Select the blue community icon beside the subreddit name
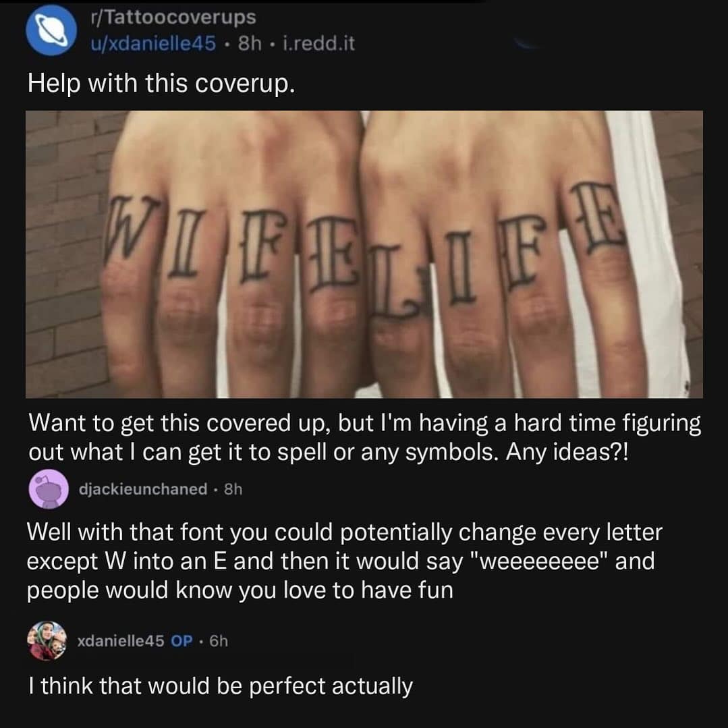 point(46,30)
